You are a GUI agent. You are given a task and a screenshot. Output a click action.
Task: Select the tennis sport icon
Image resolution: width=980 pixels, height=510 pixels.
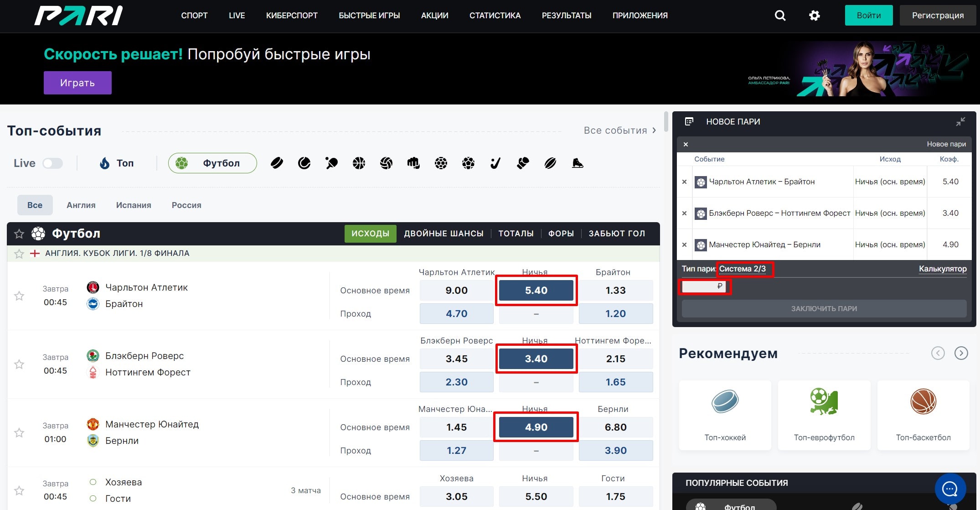(x=303, y=163)
